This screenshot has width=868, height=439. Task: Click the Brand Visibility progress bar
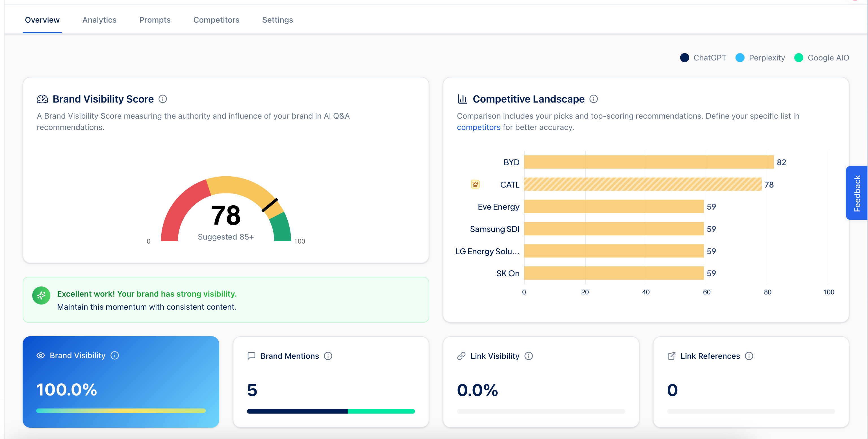[x=121, y=411]
